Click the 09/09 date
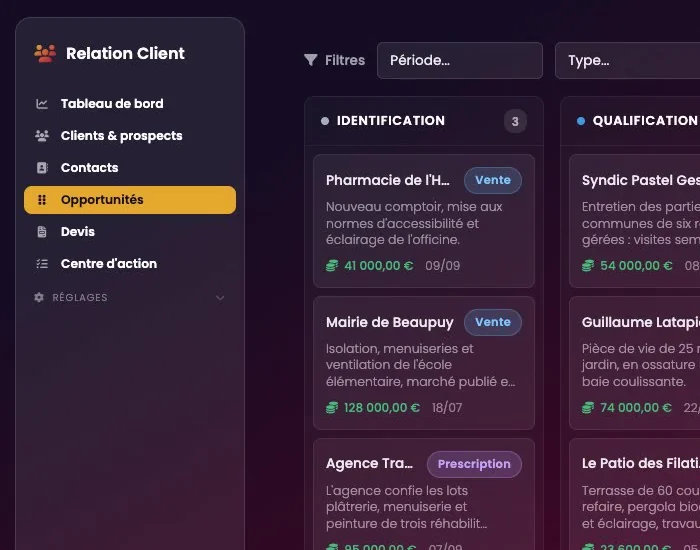 (x=442, y=266)
